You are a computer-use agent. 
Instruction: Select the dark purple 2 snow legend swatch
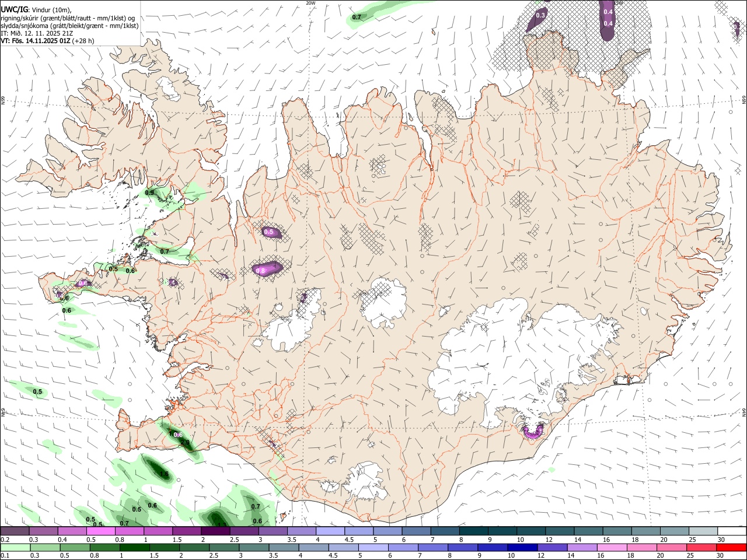(215, 531)
